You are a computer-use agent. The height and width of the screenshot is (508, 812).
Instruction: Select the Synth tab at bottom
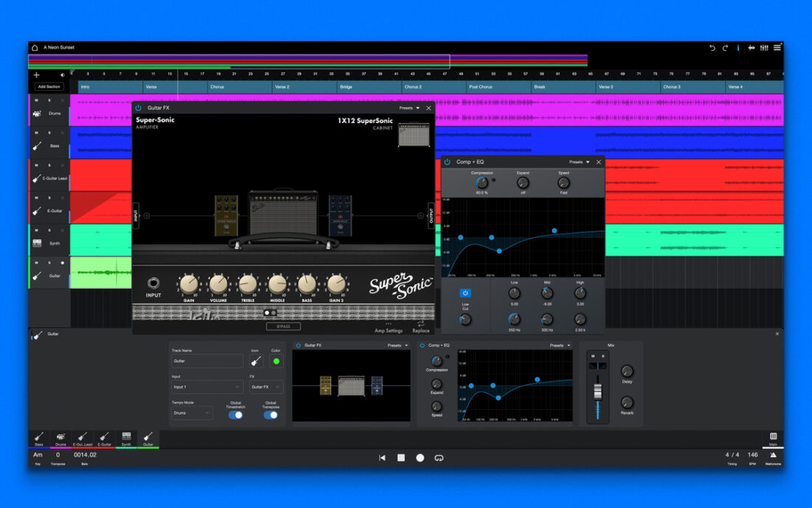coord(126,439)
